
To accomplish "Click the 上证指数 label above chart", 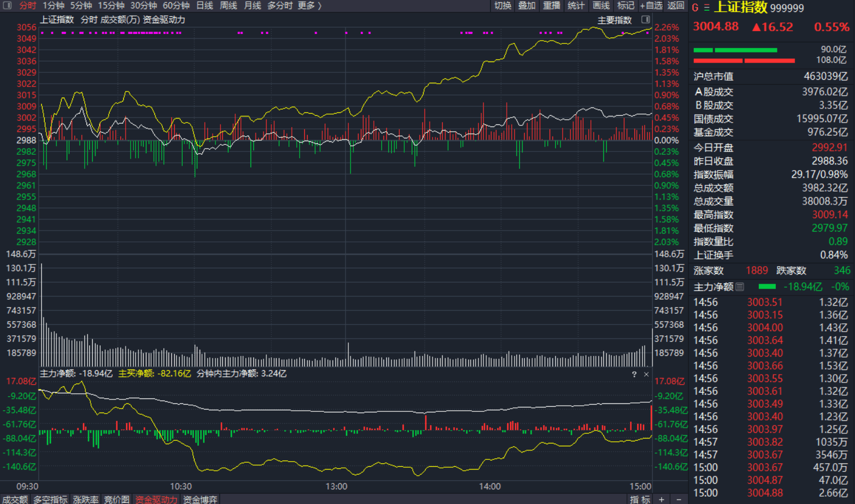I will tap(57, 20).
